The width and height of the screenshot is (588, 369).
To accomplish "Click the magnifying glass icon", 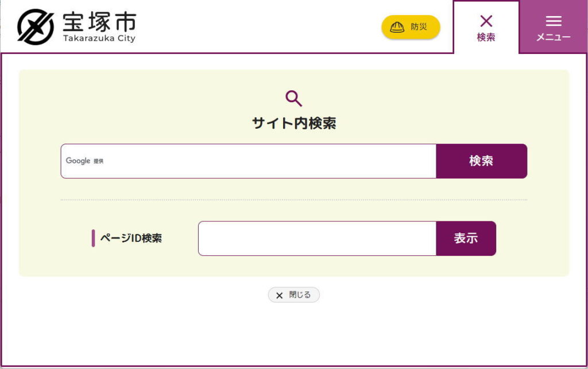I will click(x=293, y=98).
